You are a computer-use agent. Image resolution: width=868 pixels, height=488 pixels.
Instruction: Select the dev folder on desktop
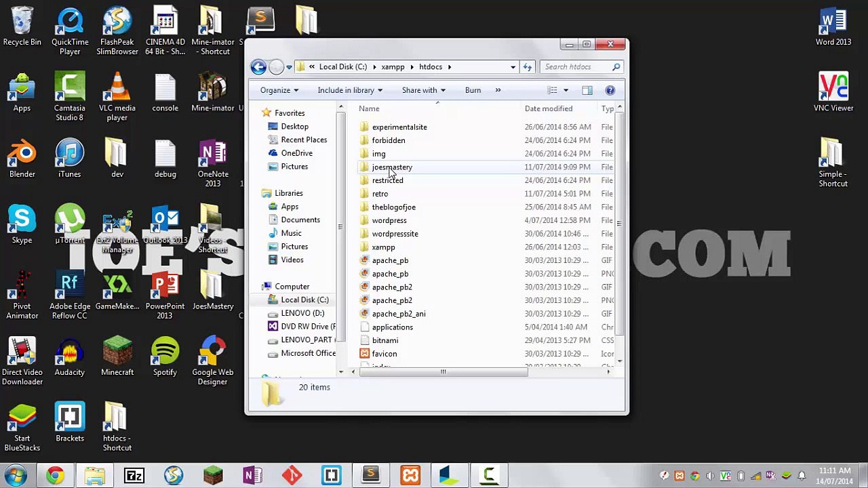117,159
